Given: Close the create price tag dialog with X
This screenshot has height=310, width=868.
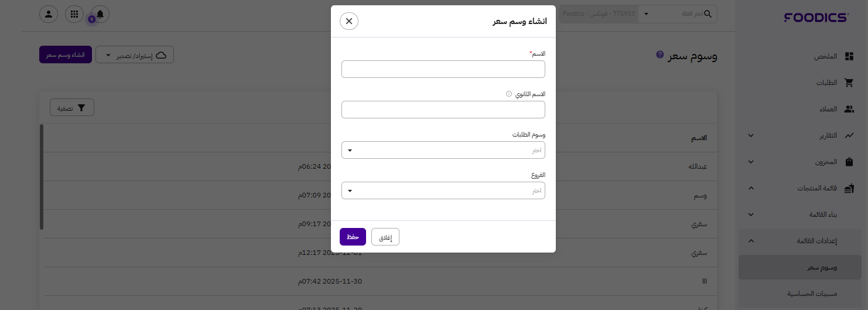Looking at the screenshot, I should tap(349, 22).
